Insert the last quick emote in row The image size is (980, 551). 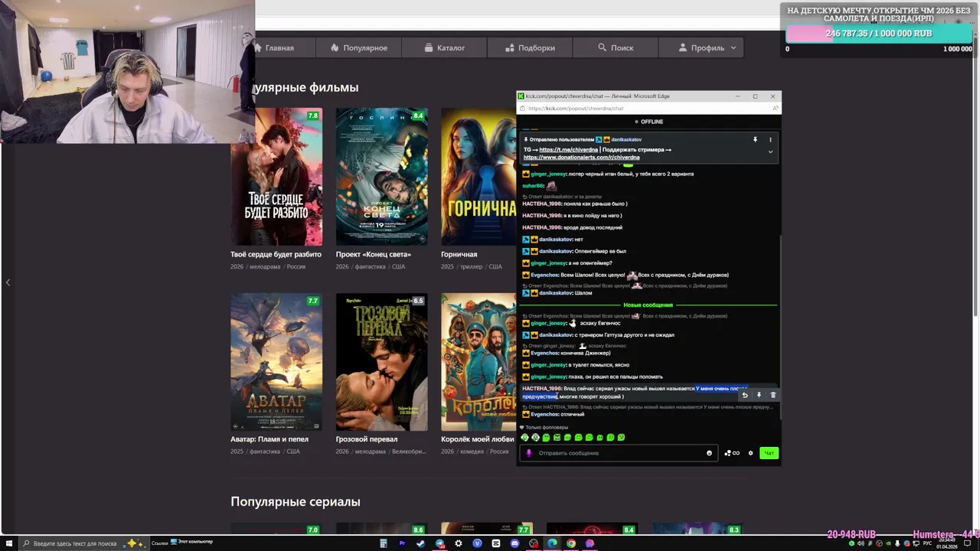[x=621, y=438]
